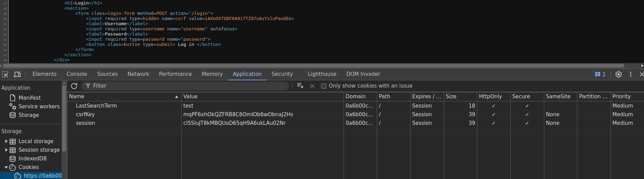
Task: Open the console issues message badge
Action: tap(600, 74)
